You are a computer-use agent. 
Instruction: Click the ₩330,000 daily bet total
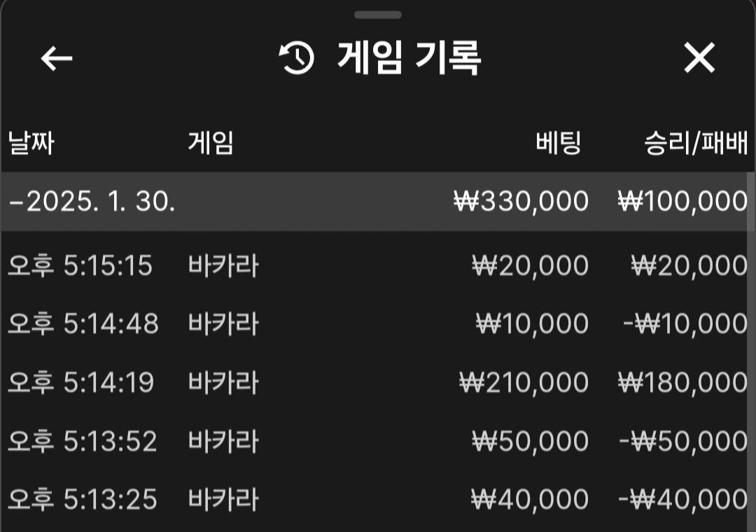pos(521,202)
